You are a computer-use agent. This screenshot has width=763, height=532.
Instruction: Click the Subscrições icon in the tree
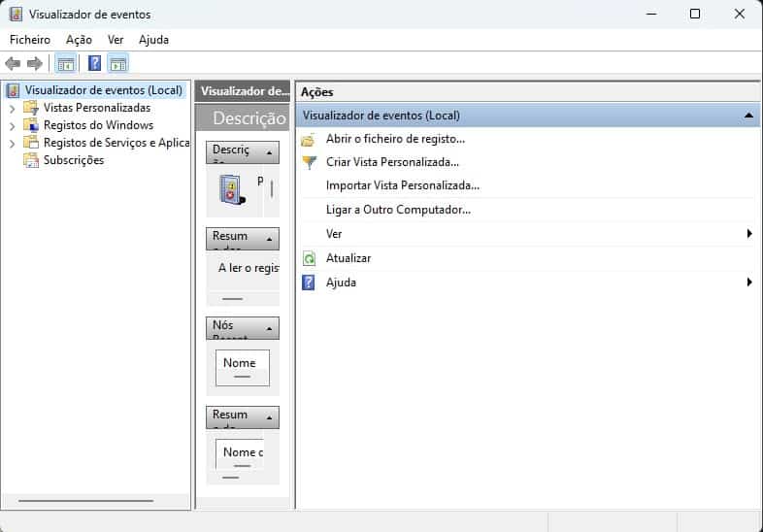(31, 160)
